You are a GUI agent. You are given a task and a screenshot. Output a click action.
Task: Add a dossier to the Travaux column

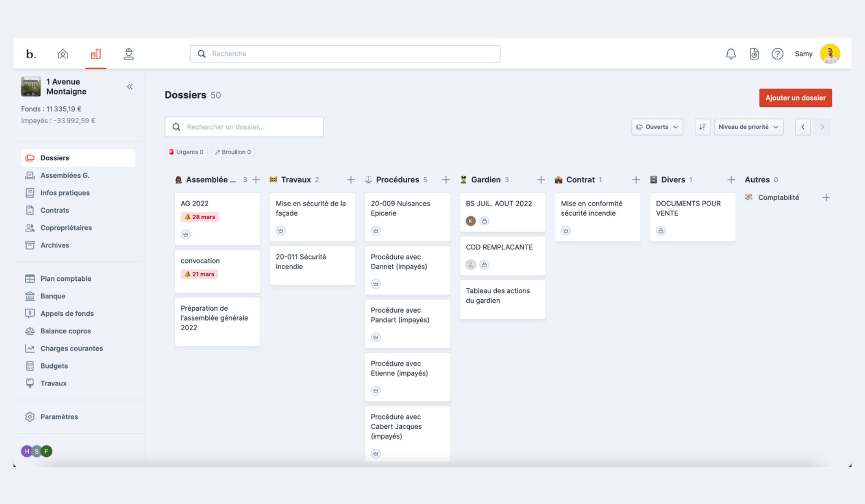click(351, 180)
